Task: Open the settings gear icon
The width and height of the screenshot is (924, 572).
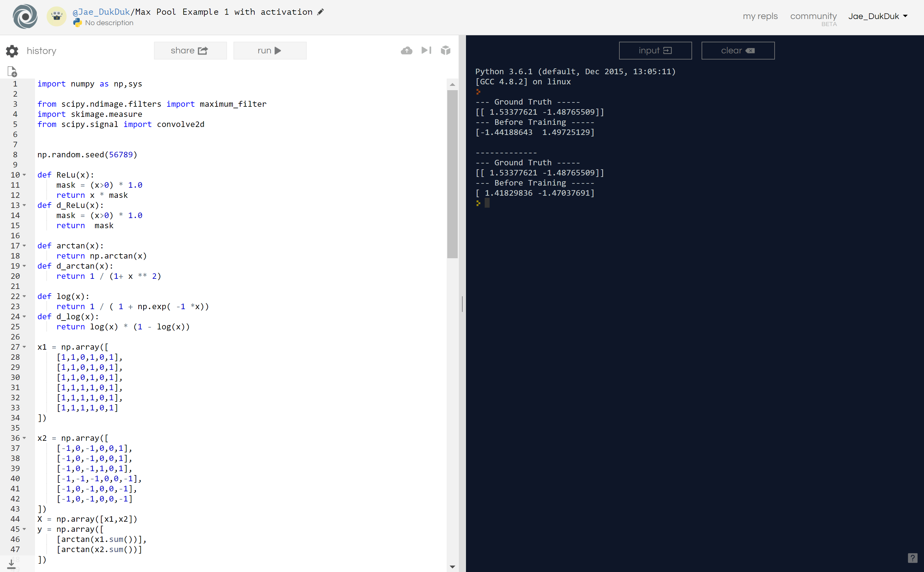Action: (12, 51)
